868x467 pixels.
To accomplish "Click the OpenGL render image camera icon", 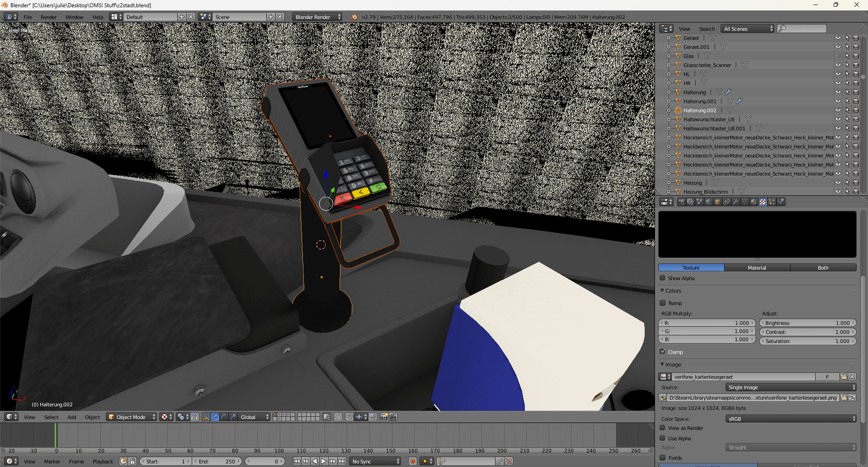I will [384, 417].
